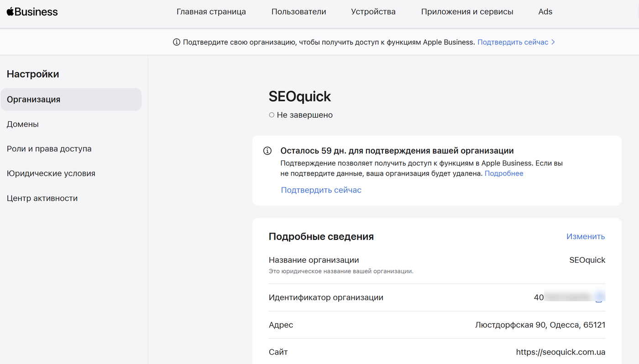Image resolution: width=639 pixels, height=364 pixels.
Task: Click the info icon beside 'Осталось 59 дн.'
Action: click(x=267, y=151)
